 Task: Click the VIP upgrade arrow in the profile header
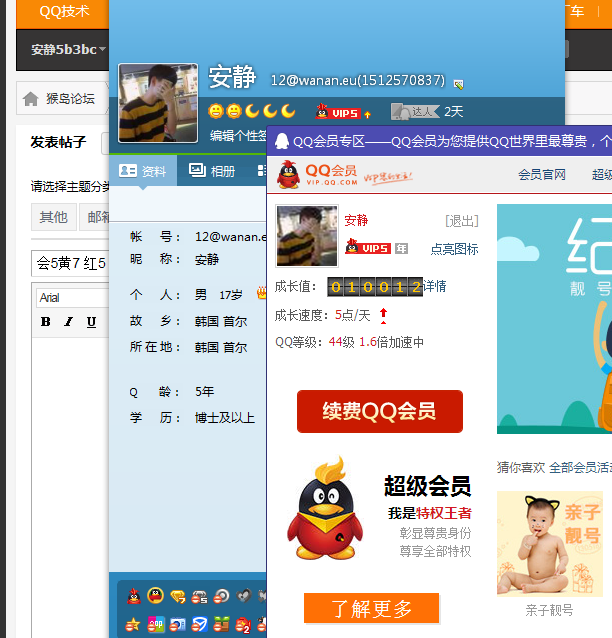coord(367,114)
